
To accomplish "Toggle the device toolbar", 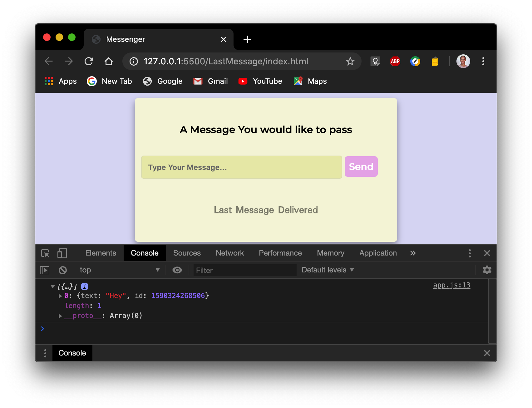I will tap(62, 253).
